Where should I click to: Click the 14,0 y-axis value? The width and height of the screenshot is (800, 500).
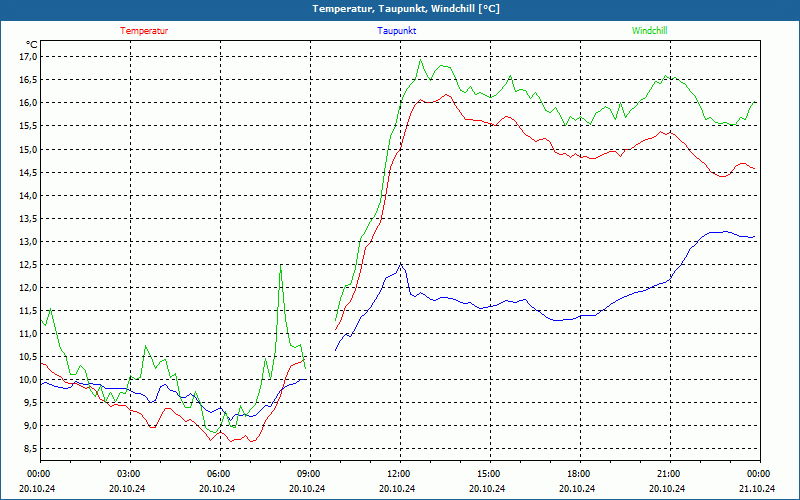[x=29, y=195]
